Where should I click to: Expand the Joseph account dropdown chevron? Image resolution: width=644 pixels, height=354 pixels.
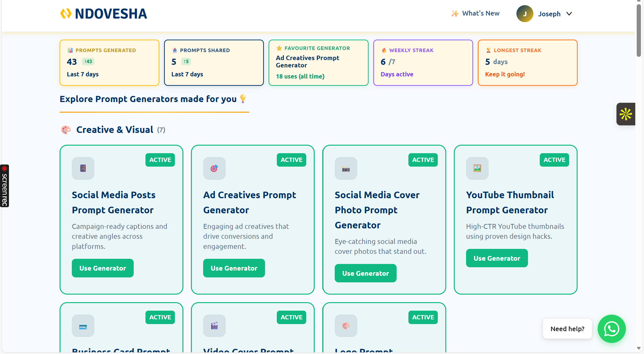[x=569, y=14]
